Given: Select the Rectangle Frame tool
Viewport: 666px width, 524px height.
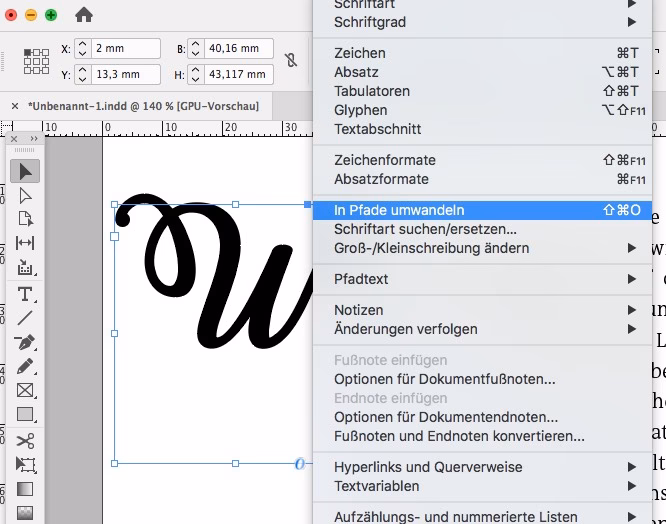Looking at the screenshot, I should tap(25, 390).
